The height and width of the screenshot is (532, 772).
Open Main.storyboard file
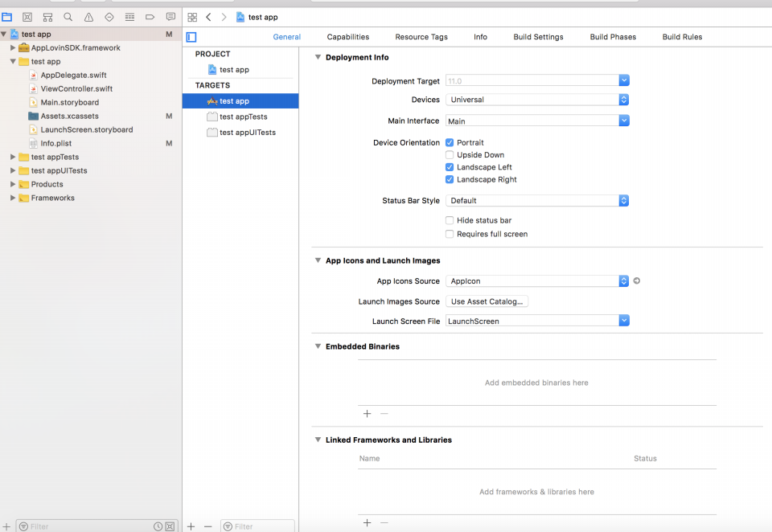click(69, 102)
